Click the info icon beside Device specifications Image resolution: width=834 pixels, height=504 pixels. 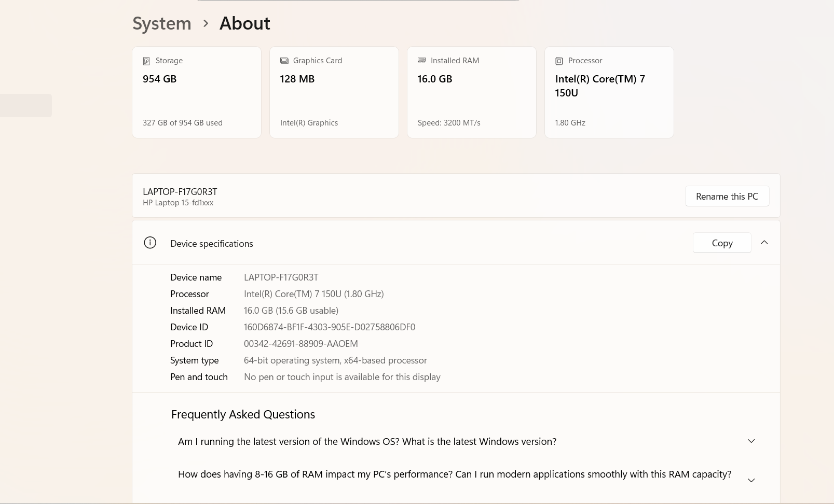(x=150, y=243)
